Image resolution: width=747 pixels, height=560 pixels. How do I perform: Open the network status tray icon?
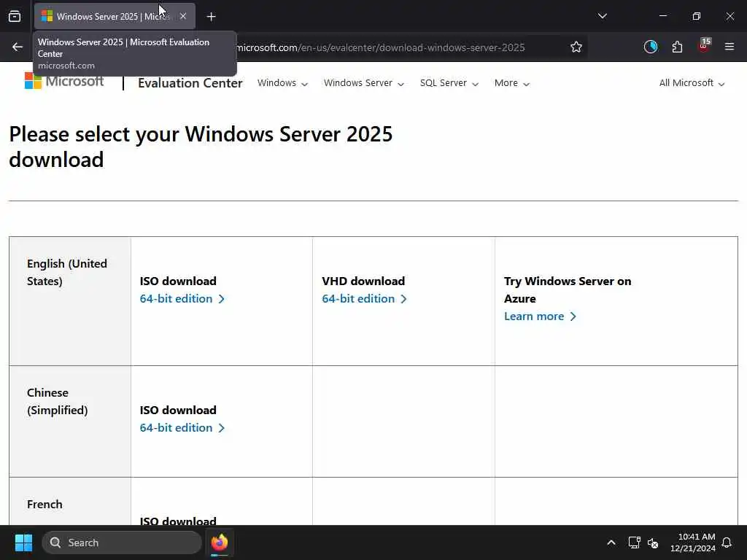click(x=634, y=542)
